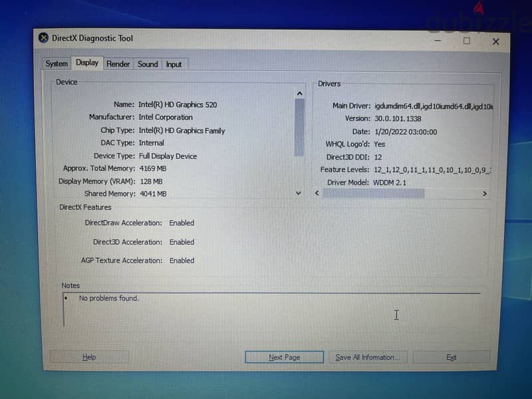Viewport: 532px width, 399px height.
Task: Click the driver version '30.0.101.1338'
Action: [398, 119]
